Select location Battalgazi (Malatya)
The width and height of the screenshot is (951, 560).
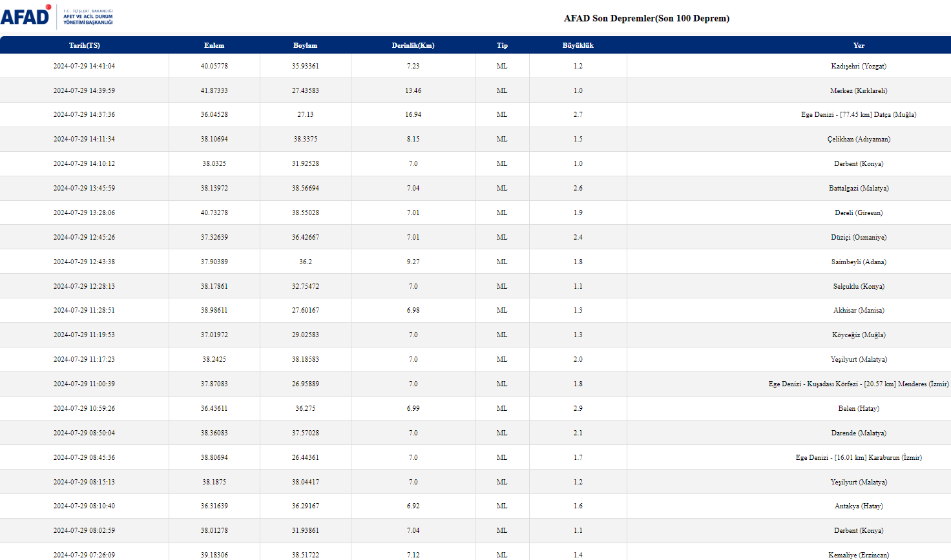click(x=859, y=188)
